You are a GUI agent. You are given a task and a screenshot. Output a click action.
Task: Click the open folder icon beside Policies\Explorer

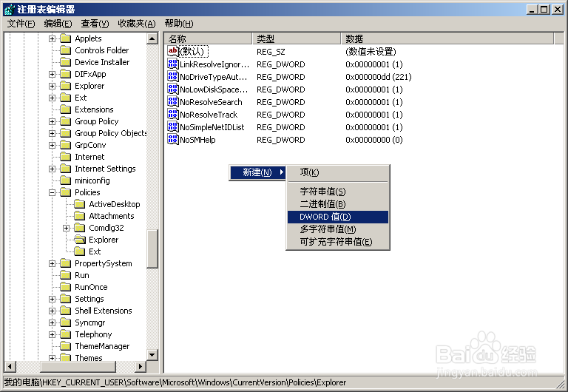[x=80, y=240]
